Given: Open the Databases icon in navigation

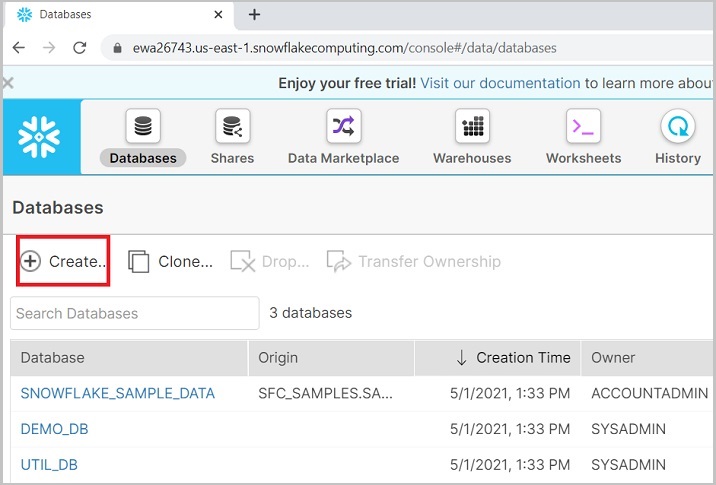Looking at the screenshot, I should coord(143,127).
